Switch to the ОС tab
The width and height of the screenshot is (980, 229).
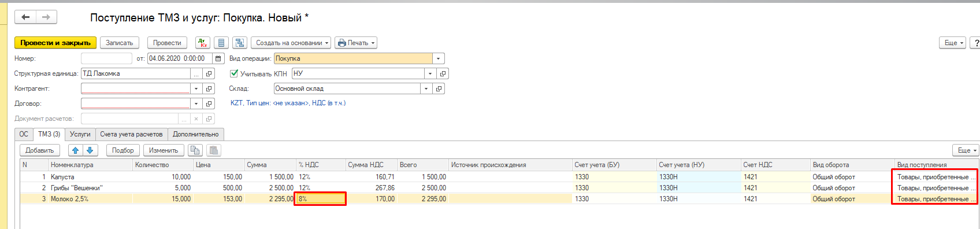pos(24,134)
